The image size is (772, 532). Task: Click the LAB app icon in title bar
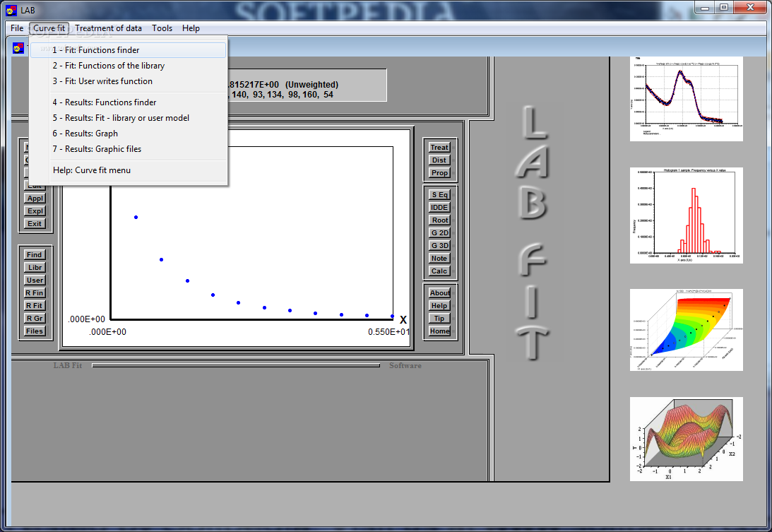click(11, 10)
